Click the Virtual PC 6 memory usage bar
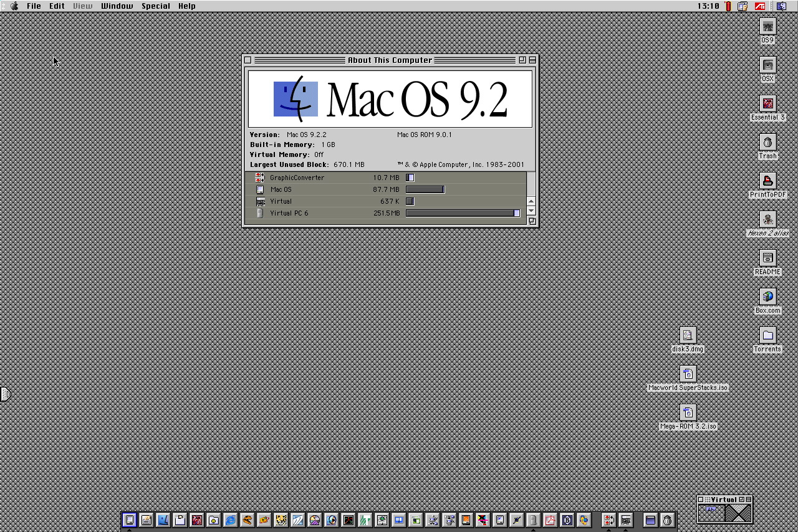The height and width of the screenshot is (532, 798). tap(463, 213)
